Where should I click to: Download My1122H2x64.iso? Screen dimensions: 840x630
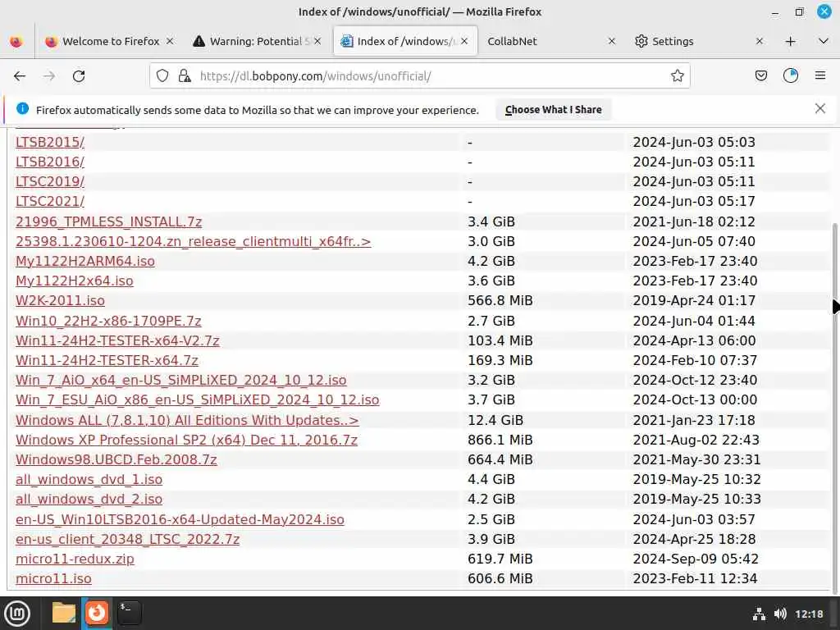click(75, 281)
